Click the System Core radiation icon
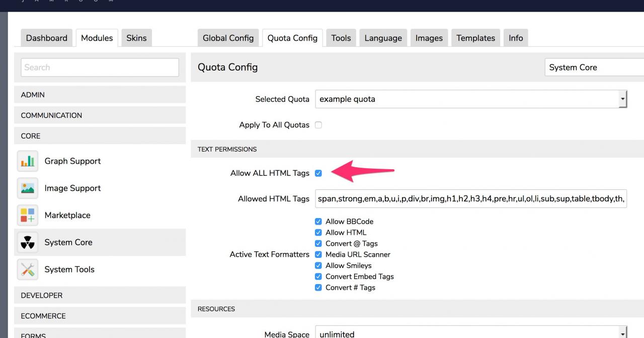The height and width of the screenshot is (338, 644). point(28,242)
